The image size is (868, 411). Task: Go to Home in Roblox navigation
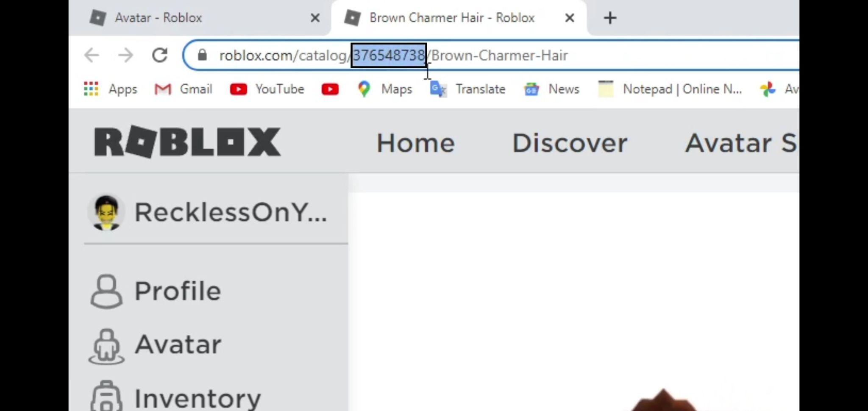click(415, 143)
